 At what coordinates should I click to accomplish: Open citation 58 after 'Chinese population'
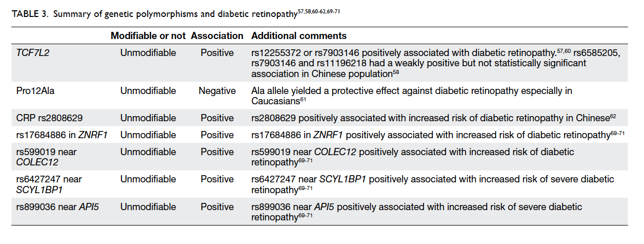point(396,71)
